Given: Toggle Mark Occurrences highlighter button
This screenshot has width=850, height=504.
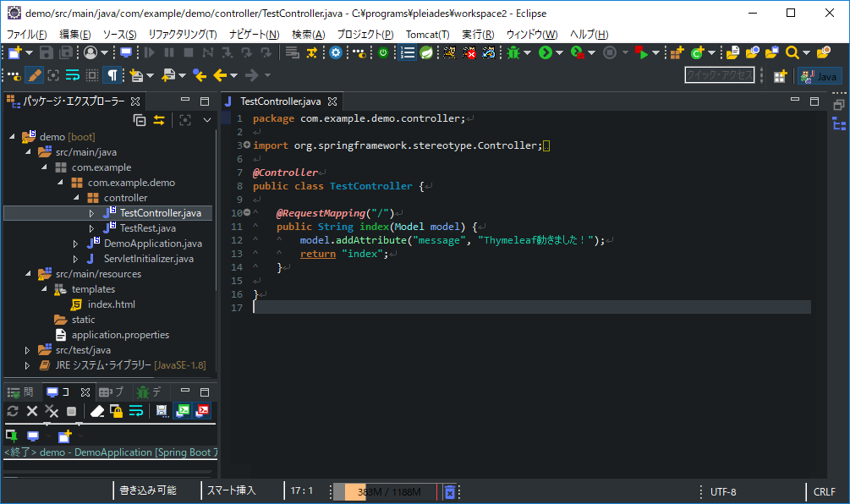Looking at the screenshot, I should pos(34,75).
